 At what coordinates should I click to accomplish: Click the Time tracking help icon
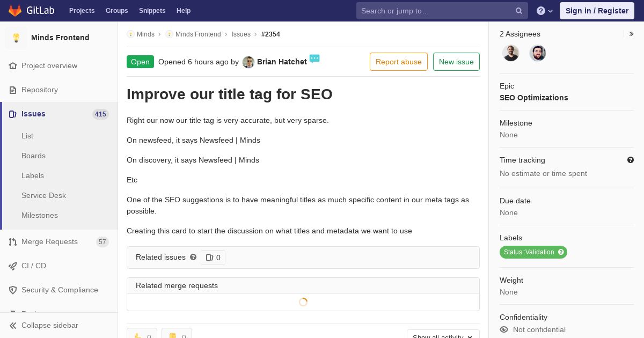(x=631, y=160)
